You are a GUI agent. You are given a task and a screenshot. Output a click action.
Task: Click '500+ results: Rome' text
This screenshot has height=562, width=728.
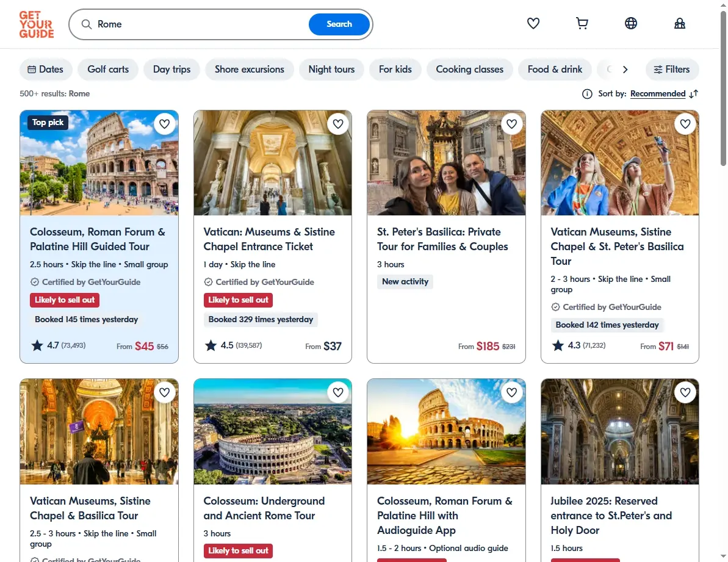[x=55, y=94]
